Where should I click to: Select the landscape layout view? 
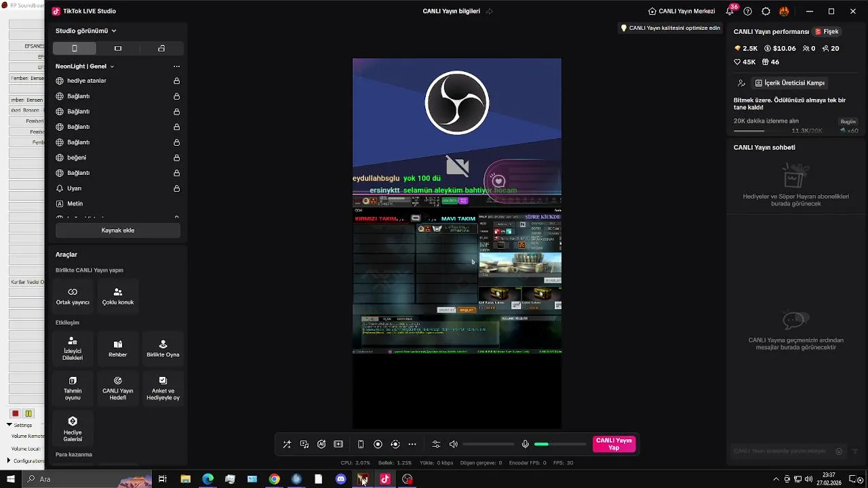118,48
